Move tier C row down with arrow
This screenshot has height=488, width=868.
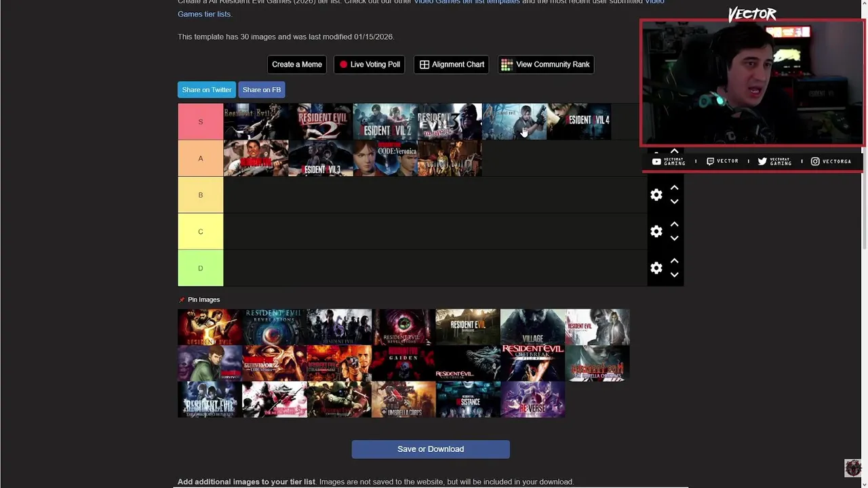(674, 238)
